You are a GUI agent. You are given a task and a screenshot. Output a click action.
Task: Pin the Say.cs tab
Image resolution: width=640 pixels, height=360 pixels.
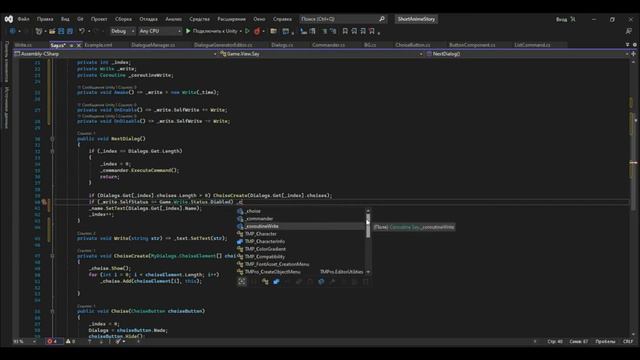71,45
